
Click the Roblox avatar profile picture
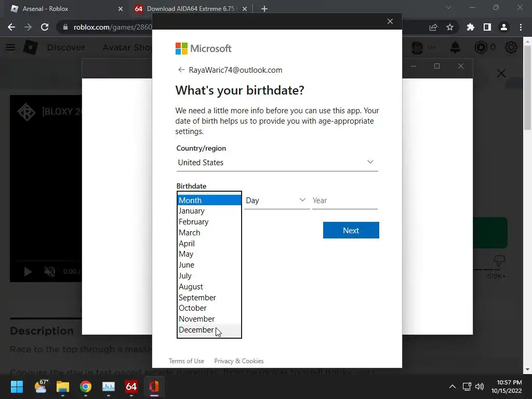(417, 47)
